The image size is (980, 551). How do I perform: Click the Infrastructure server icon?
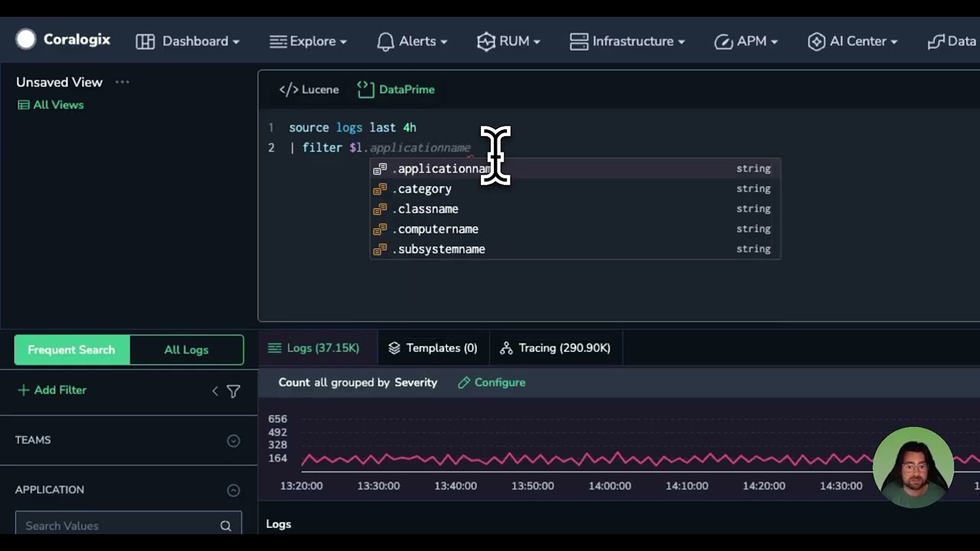tap(579, 41)
